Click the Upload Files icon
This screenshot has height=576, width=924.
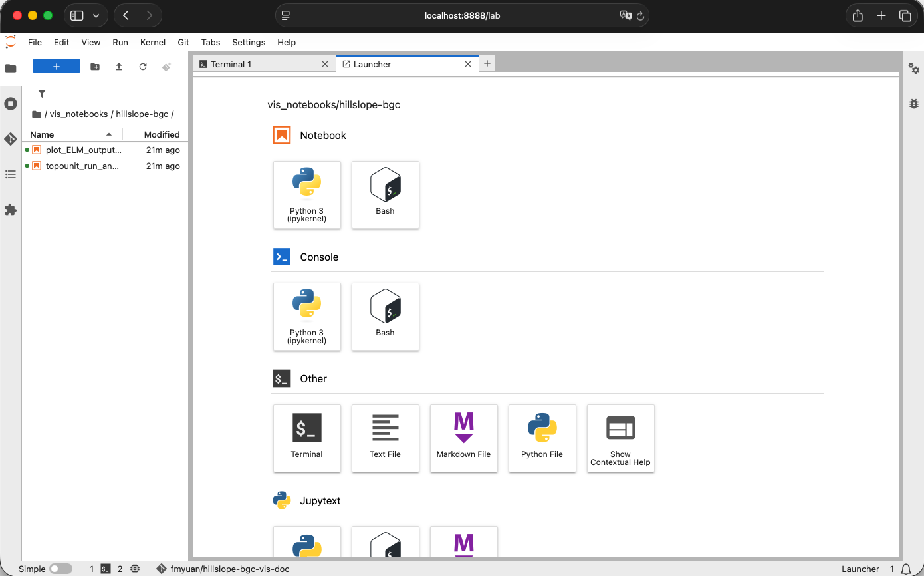[x=119, y=67]
